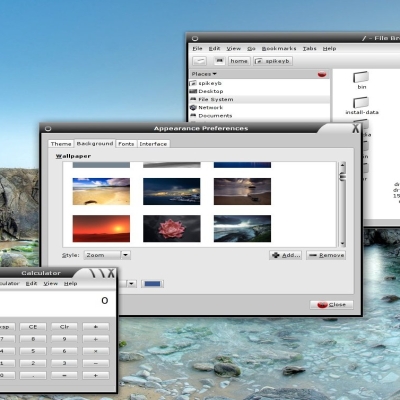The width and height of the screenshot is (400, 400).
Task: Open Edit menu in File Browser
Action: (x=214, y=48)
